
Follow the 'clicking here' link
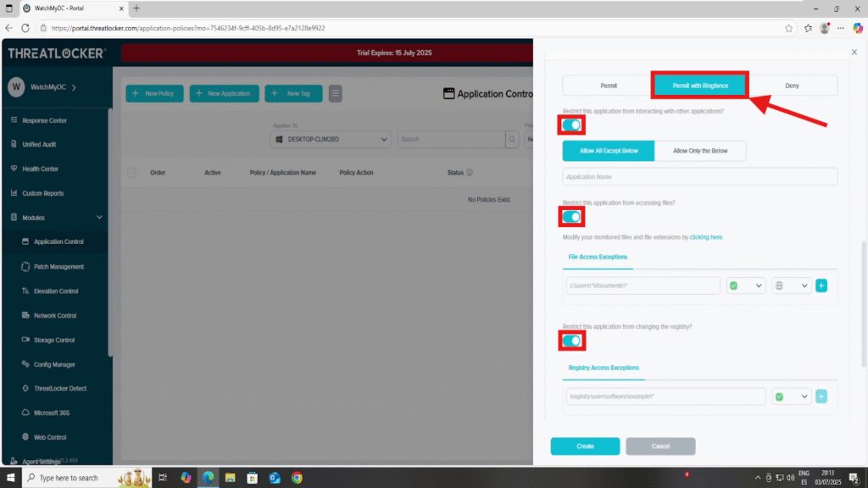click(706, 237)
